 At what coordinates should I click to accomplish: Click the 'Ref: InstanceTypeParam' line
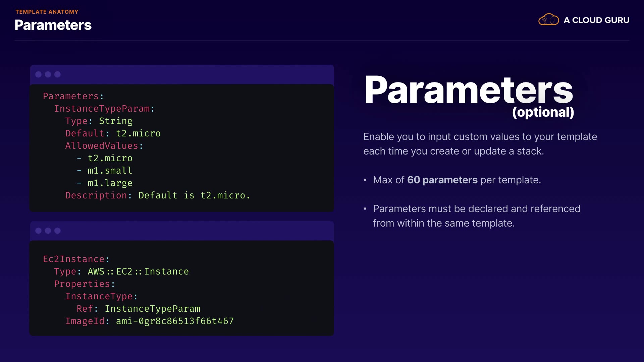[138, 309]
